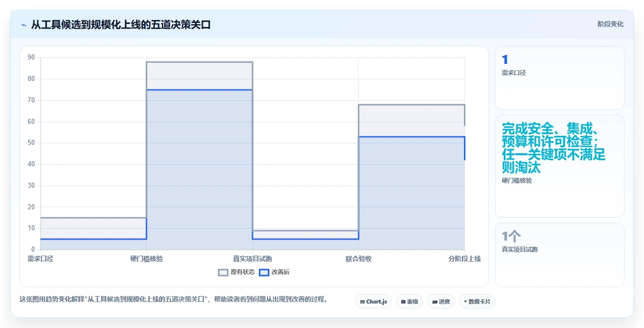The image size is (644, 328).
Task: Click the chart title 从工具候选到规模化上线的五道决策关口
Action: point(121,24)
